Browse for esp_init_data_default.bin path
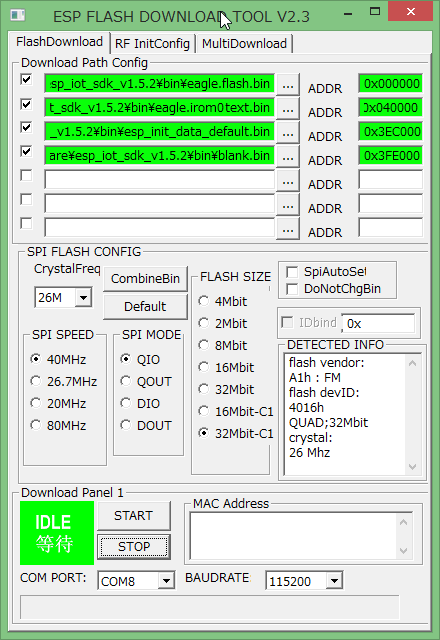The image size is (440, 640). (288, 133)
